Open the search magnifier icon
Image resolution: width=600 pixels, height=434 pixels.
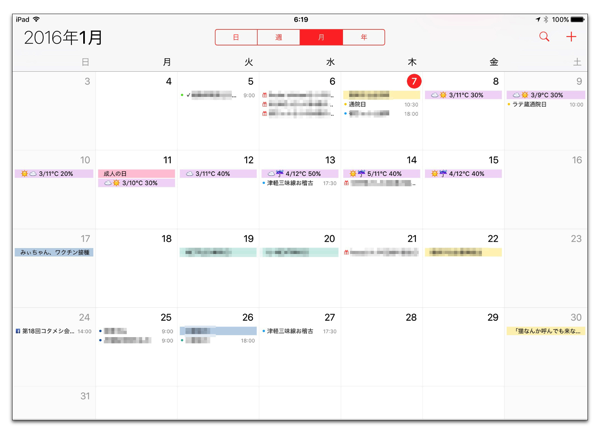[x=544, y=37]
